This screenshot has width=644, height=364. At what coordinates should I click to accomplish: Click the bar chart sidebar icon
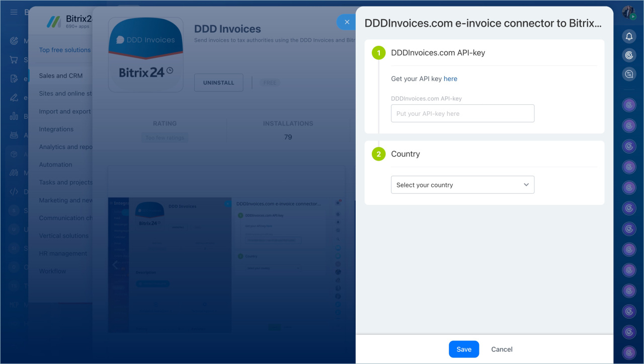pos(14,116)
